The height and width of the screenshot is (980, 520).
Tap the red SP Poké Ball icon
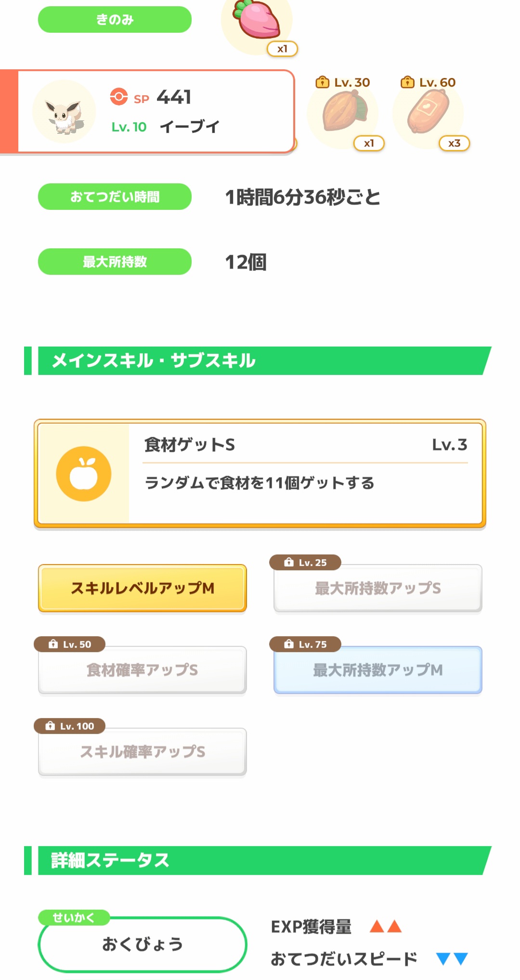pyautogui.click(x=118, y=97)
